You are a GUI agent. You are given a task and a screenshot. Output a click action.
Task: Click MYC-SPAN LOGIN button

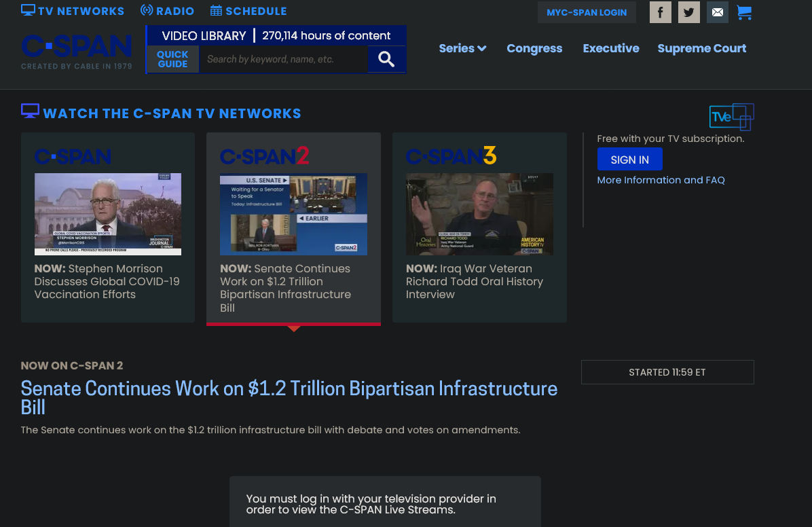(x=587, y=12)
